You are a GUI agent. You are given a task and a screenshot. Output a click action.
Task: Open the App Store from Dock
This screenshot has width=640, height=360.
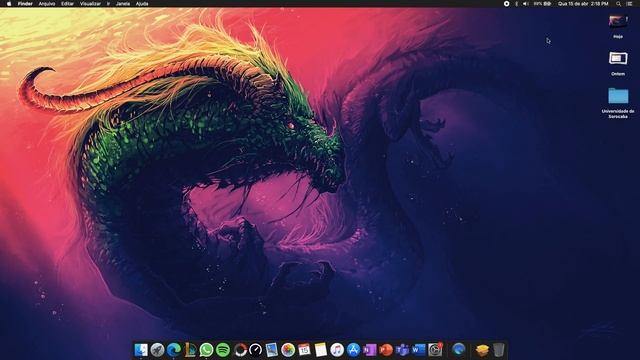point(353,350)
